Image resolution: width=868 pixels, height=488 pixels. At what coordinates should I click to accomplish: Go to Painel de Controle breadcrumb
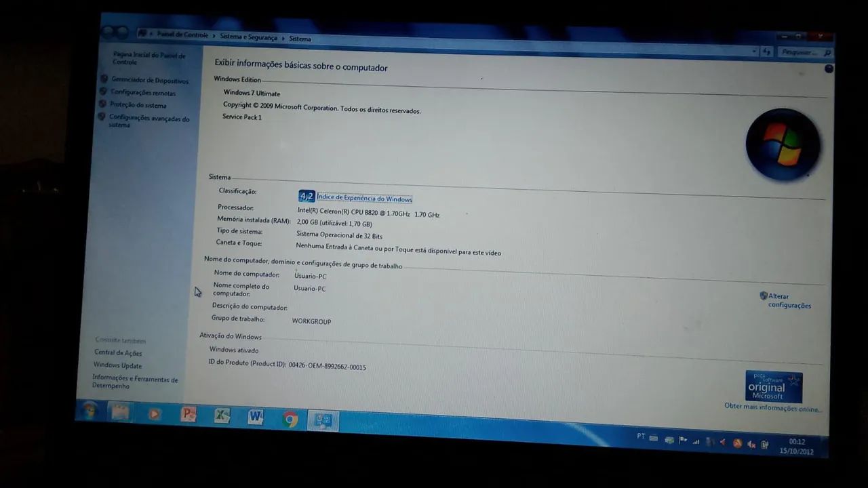(182, 35)
